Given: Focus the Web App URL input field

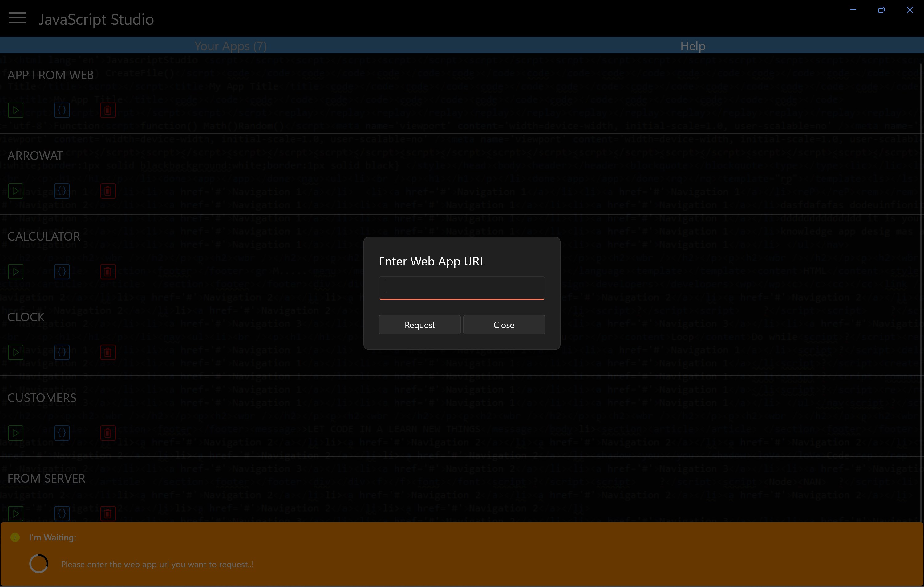Looking at the screenshot, I should [462, 287].
